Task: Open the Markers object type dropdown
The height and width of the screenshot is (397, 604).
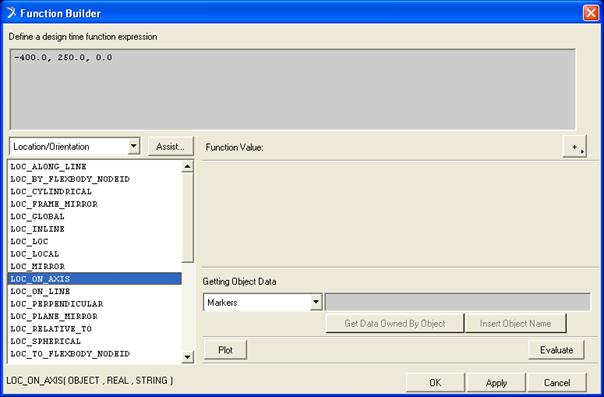Action: (x=316, y=302)
